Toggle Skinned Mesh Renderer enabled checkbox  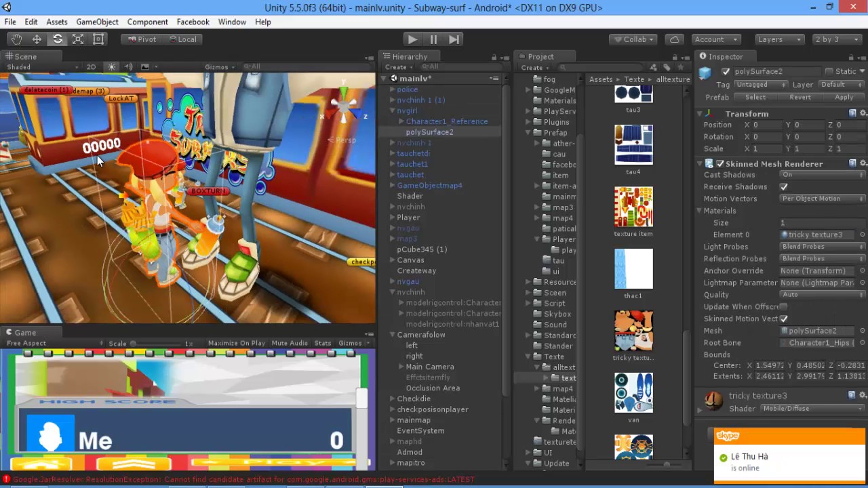720,164
